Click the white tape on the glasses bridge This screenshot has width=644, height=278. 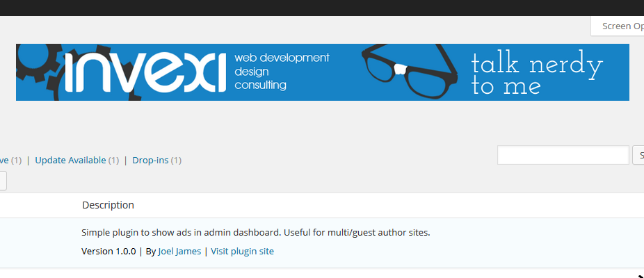(x=400, y=69)
